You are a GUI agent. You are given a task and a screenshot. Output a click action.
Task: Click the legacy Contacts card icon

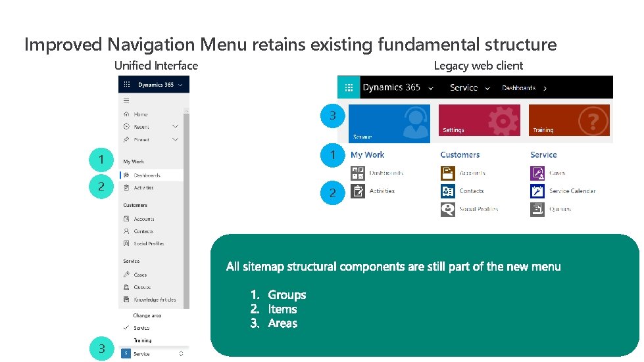point(448,191)
